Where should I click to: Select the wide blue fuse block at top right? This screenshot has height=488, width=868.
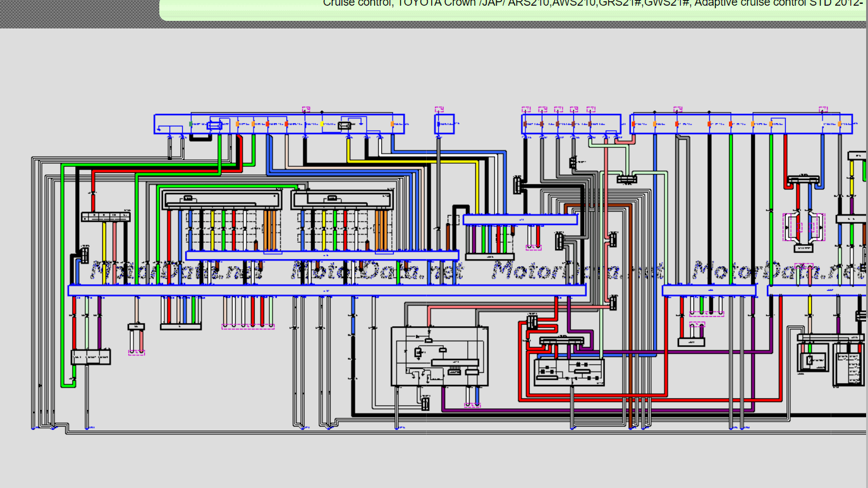(x=742, y=124)
